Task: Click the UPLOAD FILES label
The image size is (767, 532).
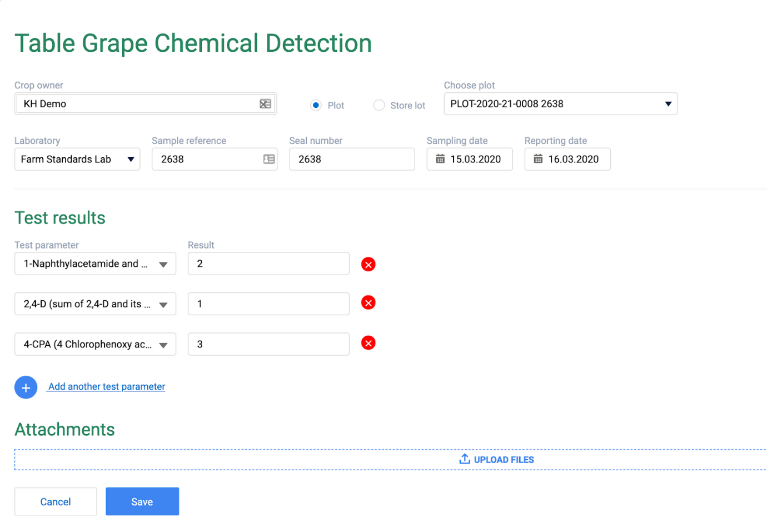Action: coord(504,460)
